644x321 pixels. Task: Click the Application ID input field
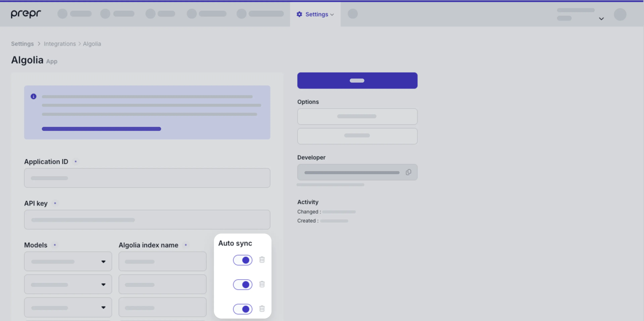click(147, 178)
